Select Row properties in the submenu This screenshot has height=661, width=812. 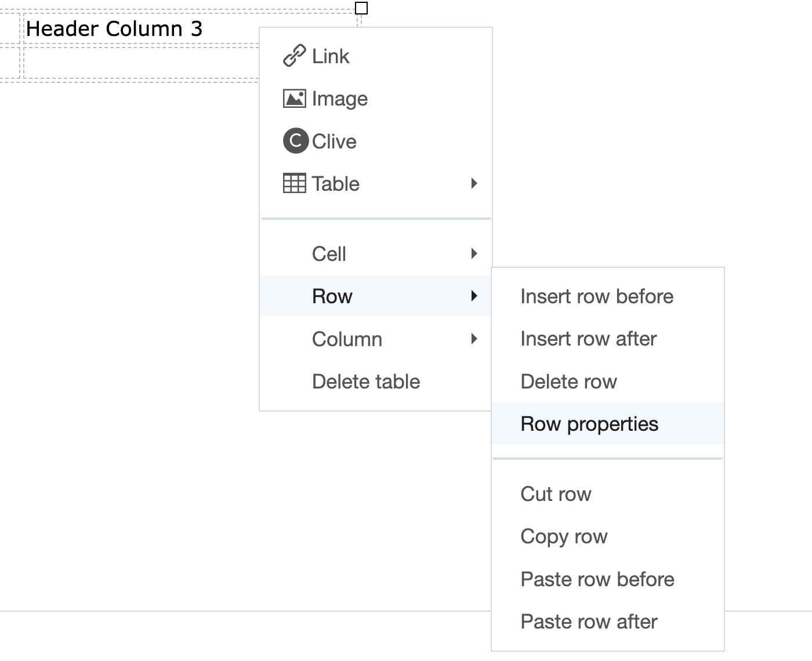(589, 424)
